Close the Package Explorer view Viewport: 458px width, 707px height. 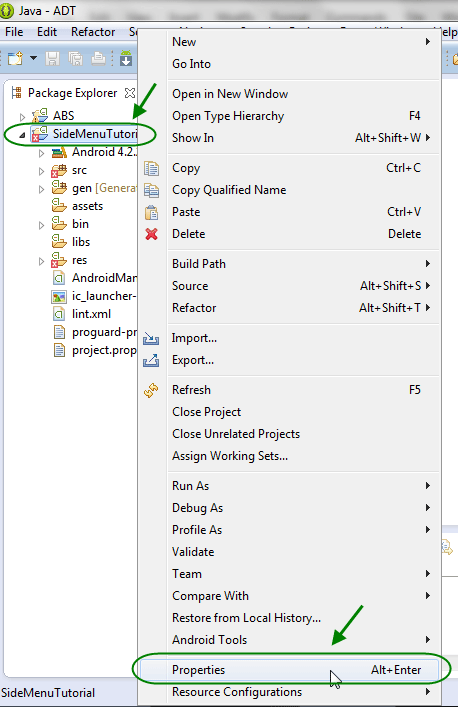130,93
